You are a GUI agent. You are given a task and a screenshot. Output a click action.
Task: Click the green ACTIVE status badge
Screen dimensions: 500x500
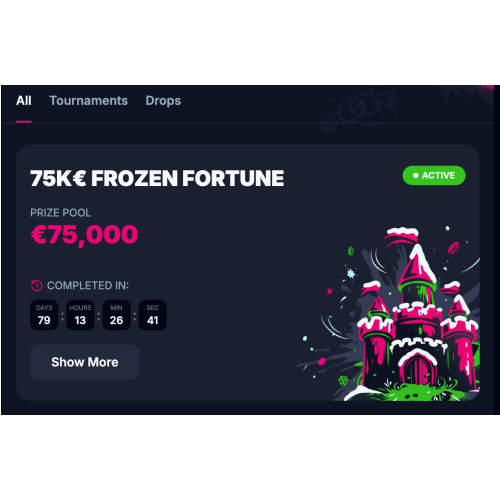[x=434, y=175]
